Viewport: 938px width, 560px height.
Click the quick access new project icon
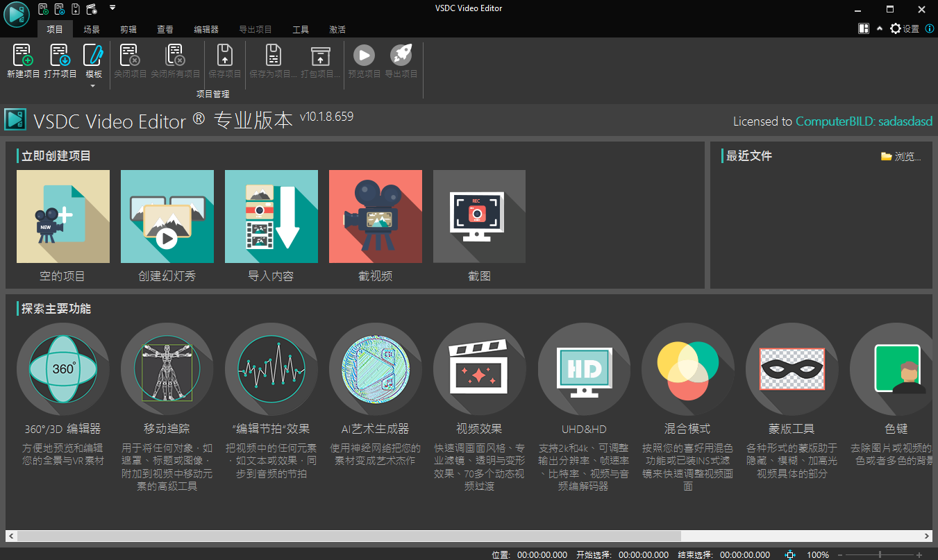(x=43, y=9)
